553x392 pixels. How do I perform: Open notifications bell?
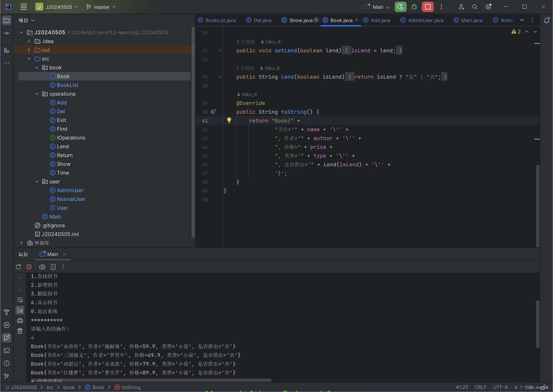click(547, 20)
